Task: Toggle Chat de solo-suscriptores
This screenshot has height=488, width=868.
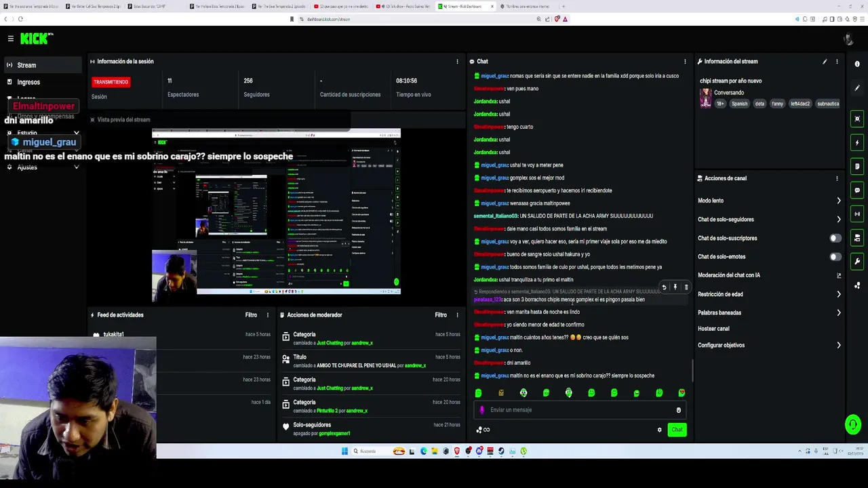Action: click(835, 238)
